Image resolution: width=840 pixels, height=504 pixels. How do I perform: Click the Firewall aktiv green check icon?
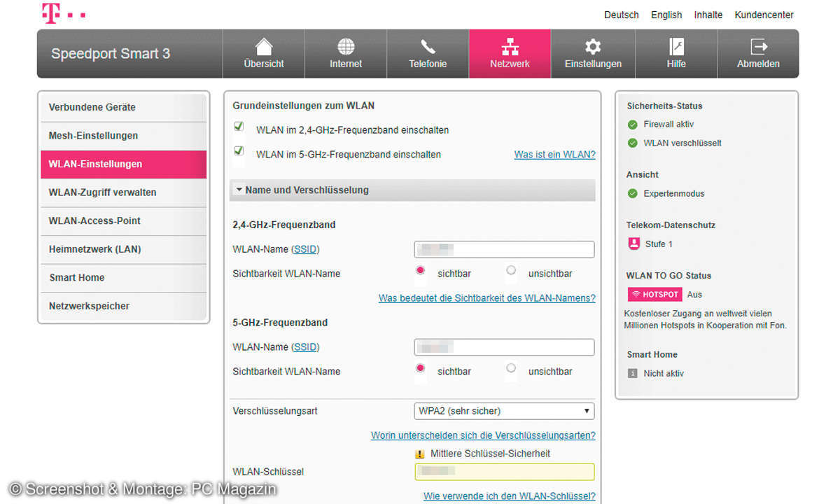[x=633, y=124]
